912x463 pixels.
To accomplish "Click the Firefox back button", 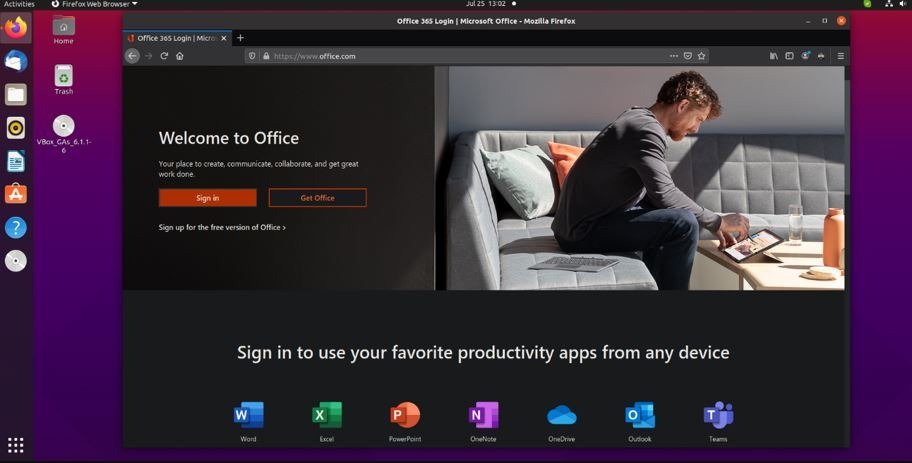I will pos(133,56).
